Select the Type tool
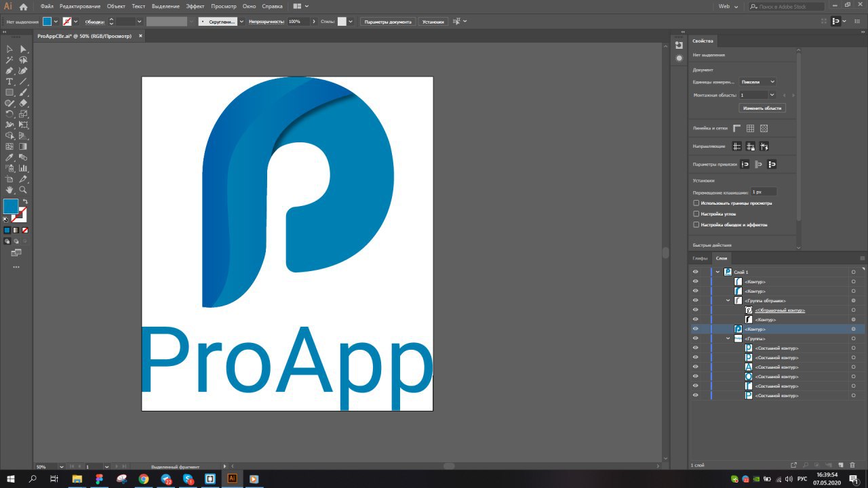 pos(9,81)
